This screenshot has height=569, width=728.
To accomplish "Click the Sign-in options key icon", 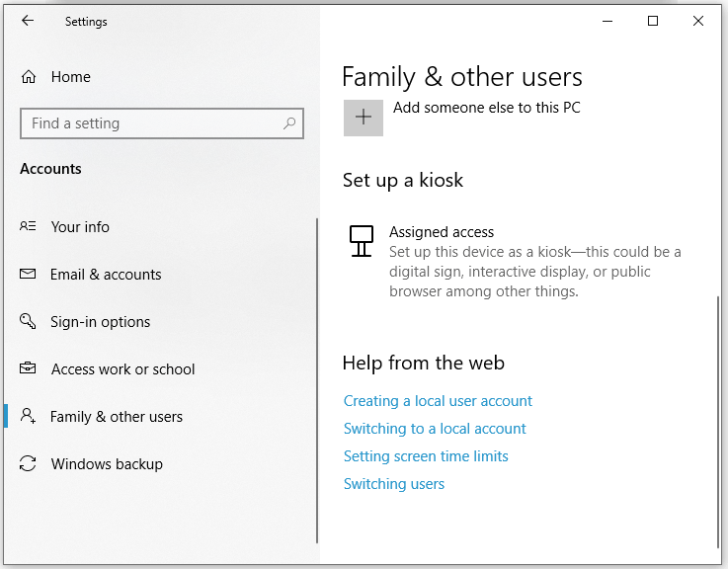I will tap(28, 321).
